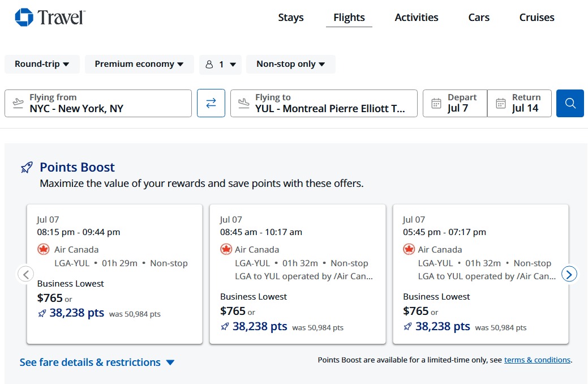Screen dimensions: 588x384
Task: Click Air Canada logo on 05:45 pm flight
Action: pos(409,249)
